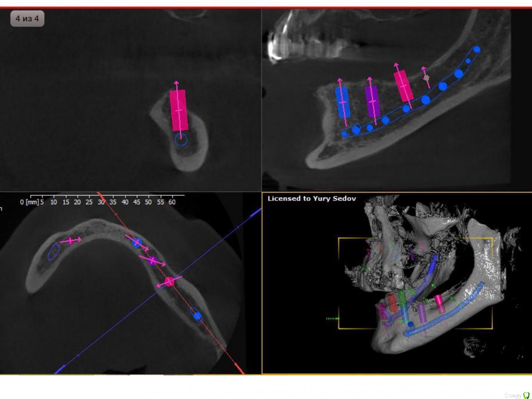Click the green tooth logo in bottom-right corner

click(x=526, y=395)
